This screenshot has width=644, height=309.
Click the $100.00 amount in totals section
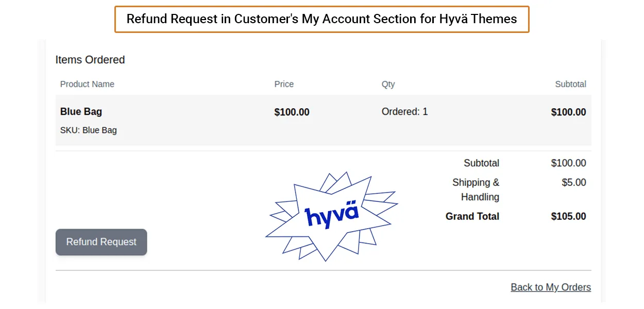(x=568, y=163)
